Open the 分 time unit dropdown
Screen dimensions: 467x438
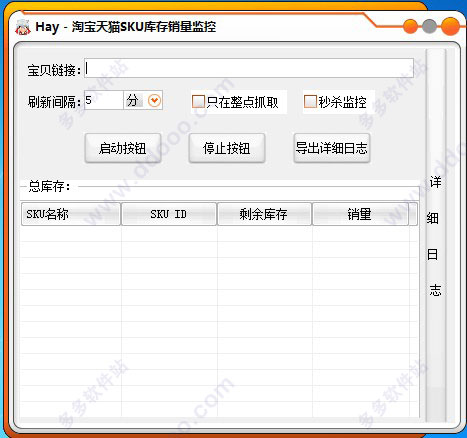pyautogui.click(x=154, y=100)
